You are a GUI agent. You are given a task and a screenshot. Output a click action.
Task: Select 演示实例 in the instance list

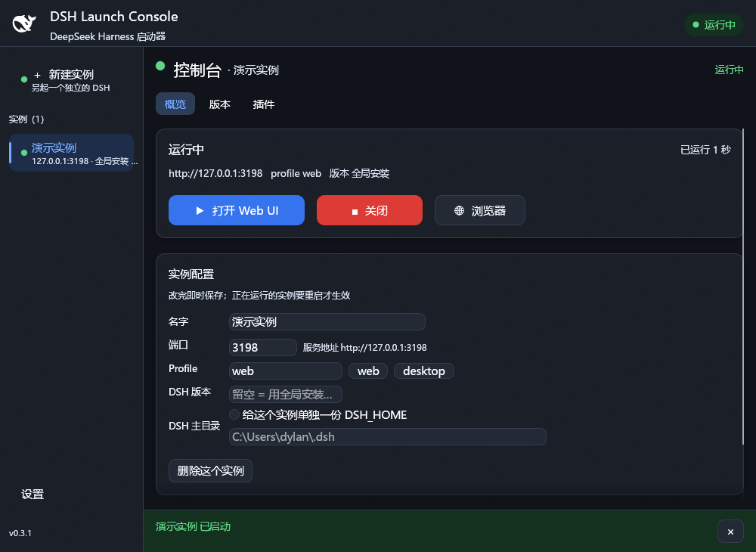click(71, 153)
